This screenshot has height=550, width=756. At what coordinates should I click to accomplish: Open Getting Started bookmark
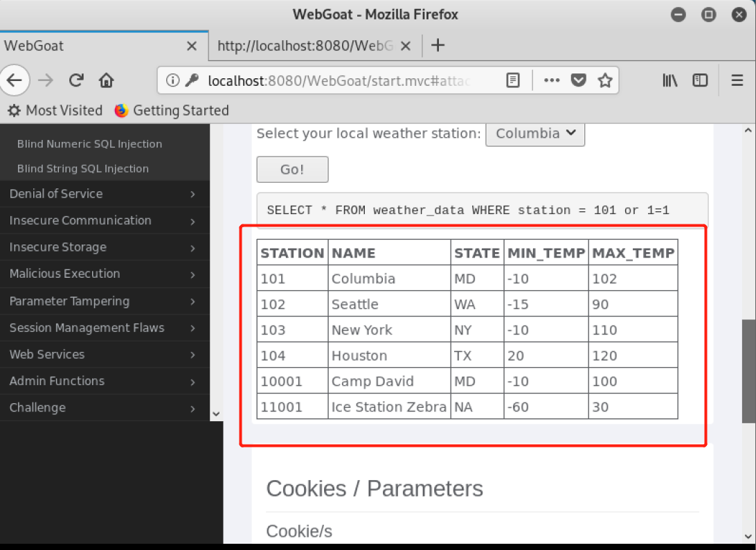tap(172, 110)
